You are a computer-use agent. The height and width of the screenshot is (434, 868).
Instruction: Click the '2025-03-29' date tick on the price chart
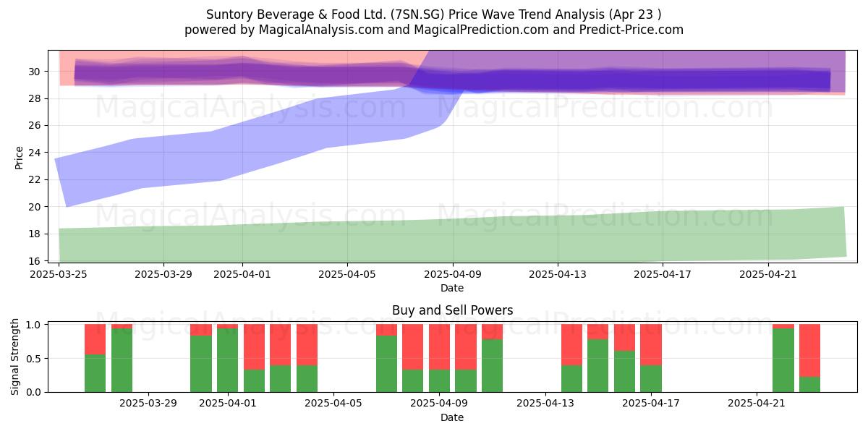coord(163,274)
